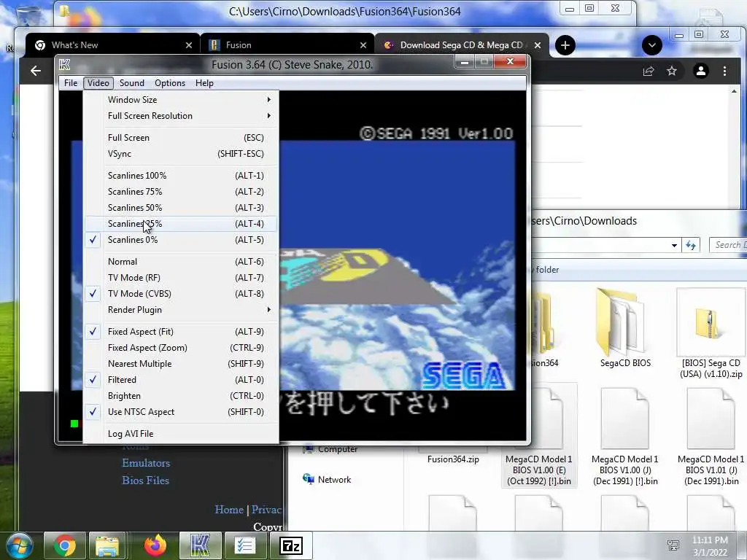Screen dimensions: 747x560
Task: Toggle the Filtered option
Action: (181, 379)
